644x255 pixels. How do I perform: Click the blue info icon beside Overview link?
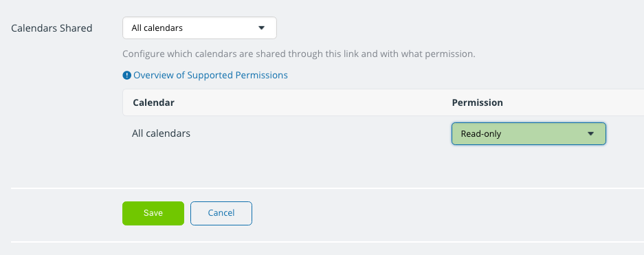[127, 76]
